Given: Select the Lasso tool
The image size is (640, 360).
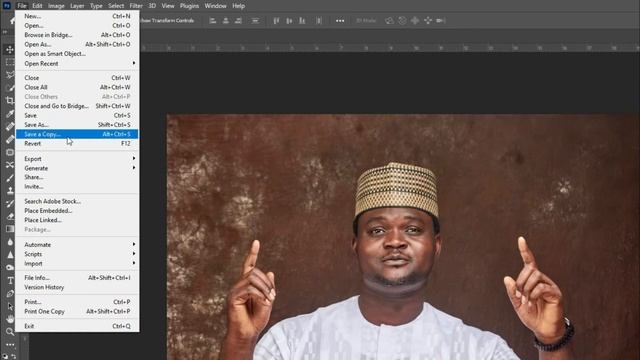Looking at the screenshot, I should coord(10,75).
